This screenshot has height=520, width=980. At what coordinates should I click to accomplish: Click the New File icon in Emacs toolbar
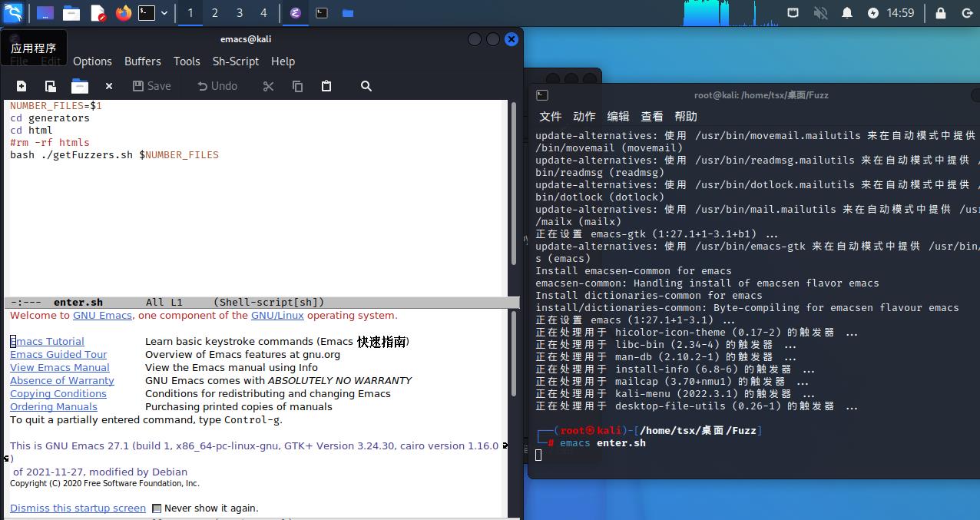click(x=22, y=86)
